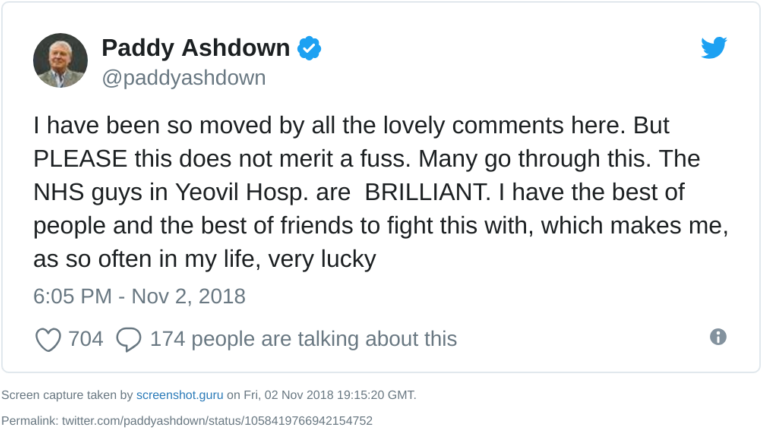
Task: Like the tweet with the heart icon
Action: click(x=48, y=340)
